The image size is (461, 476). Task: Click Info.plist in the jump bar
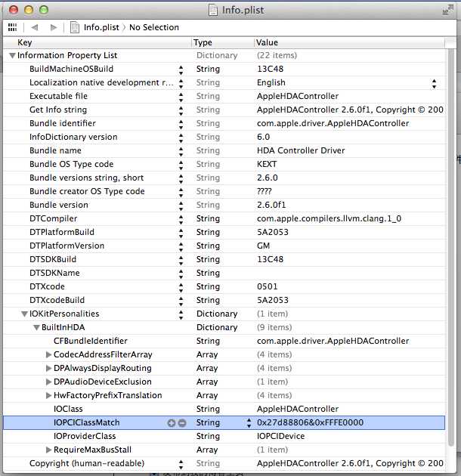pyautogui.click(x=101, y=27)
